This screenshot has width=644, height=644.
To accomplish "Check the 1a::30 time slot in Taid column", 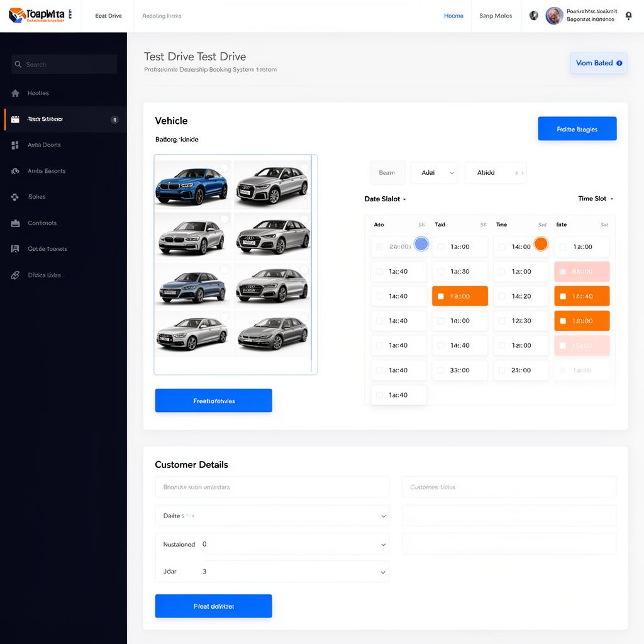I will tap(440, 272).
